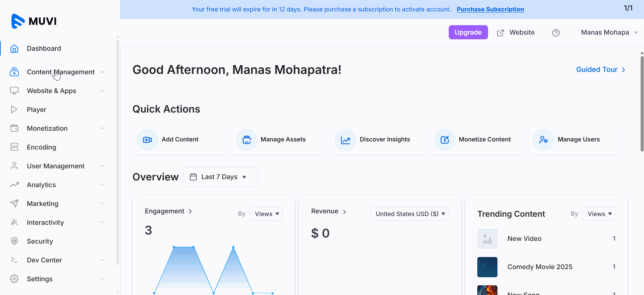Viewport: 644px width, 295px height.
Task: Click the Add Content camera icon
Action: click(147, 140)
